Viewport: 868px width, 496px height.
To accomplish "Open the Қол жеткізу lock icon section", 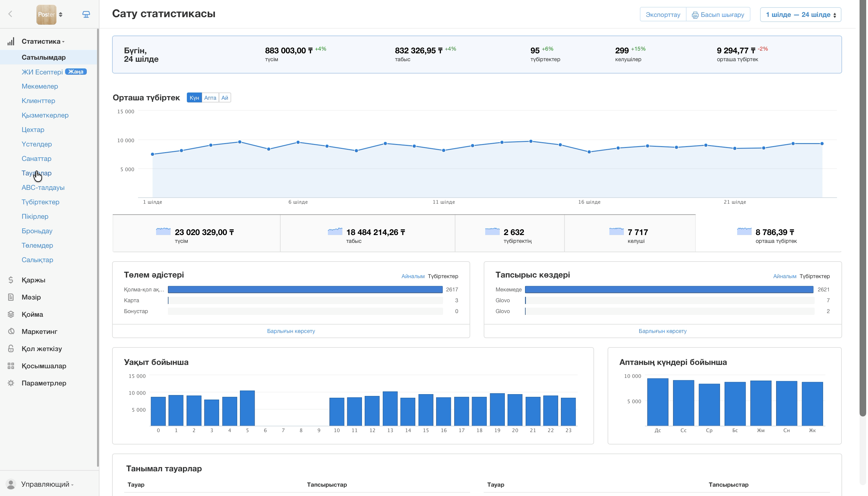I will [11, 348].
